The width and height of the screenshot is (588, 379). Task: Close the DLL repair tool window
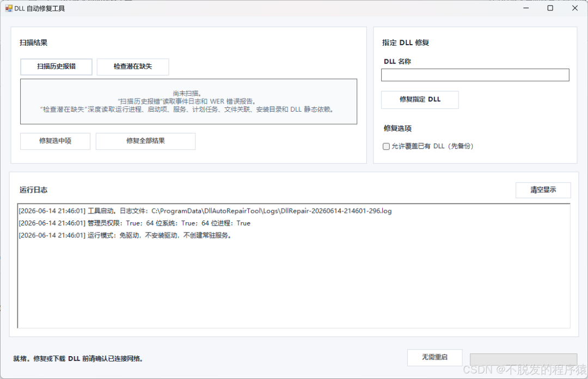[x=575, y=8]
